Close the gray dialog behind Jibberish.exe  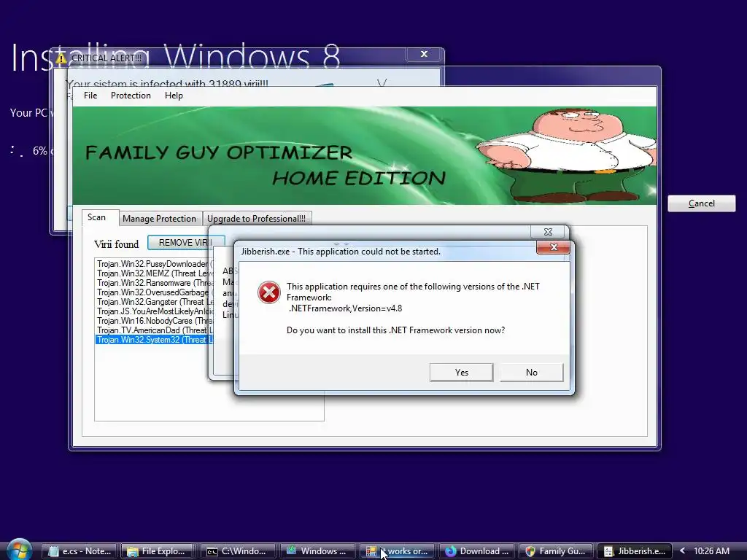tap(548, 232)
